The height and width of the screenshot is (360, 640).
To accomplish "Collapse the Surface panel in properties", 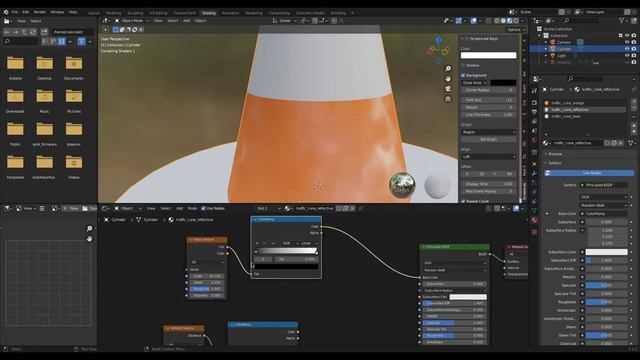I will [x=554, y=163].
